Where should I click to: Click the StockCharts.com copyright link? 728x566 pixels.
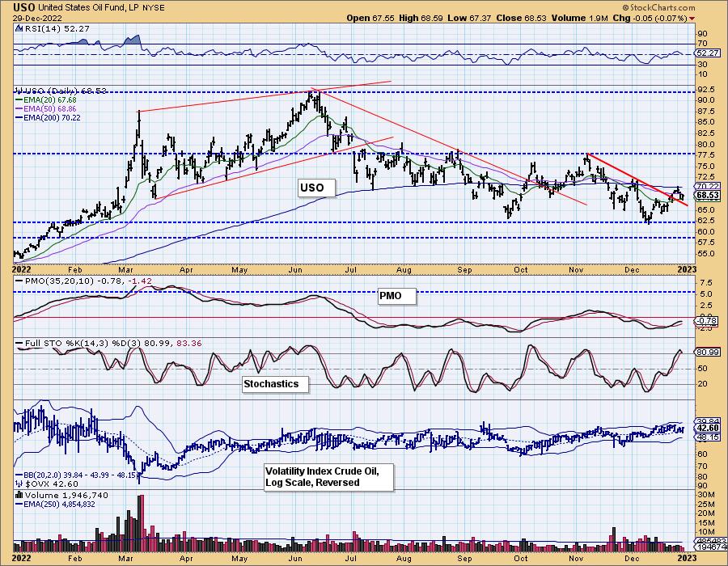(658, 7)
